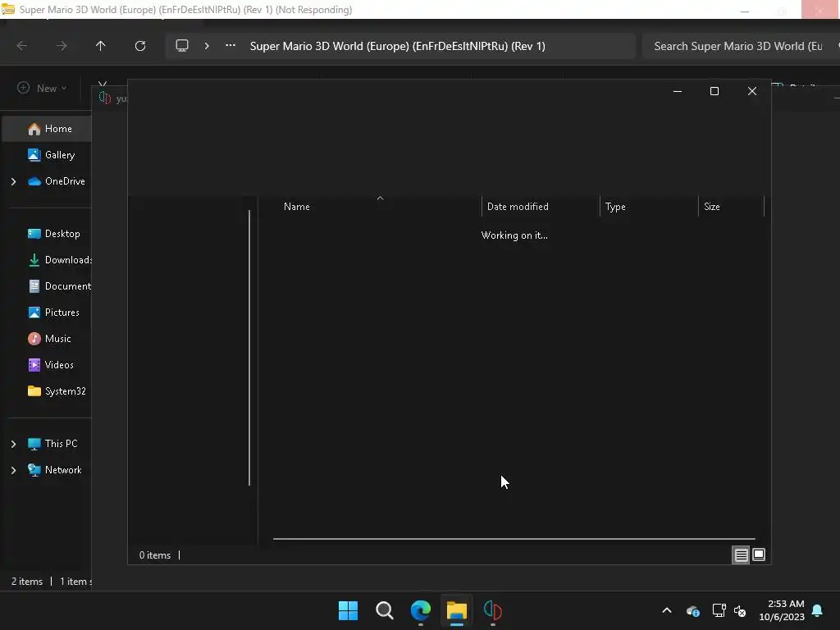Refresh the Super Mario folder view
Image resolution: width=840 pixels, height=630 pixels.
tap(140, 46)
